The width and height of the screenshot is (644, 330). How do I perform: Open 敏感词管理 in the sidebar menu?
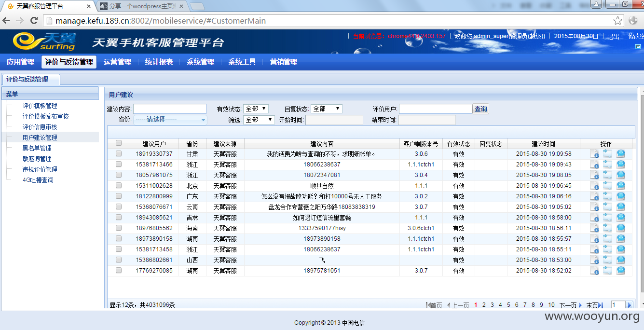[x=37, y=159]
